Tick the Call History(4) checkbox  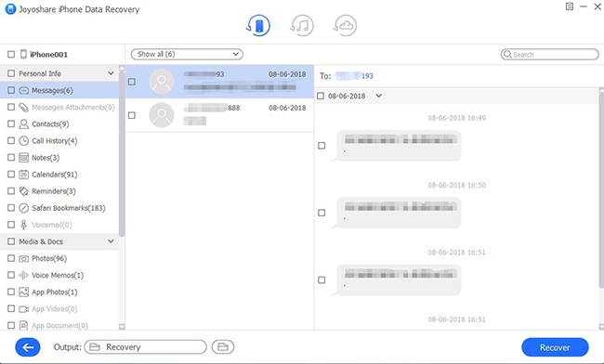tap(11, 141)
